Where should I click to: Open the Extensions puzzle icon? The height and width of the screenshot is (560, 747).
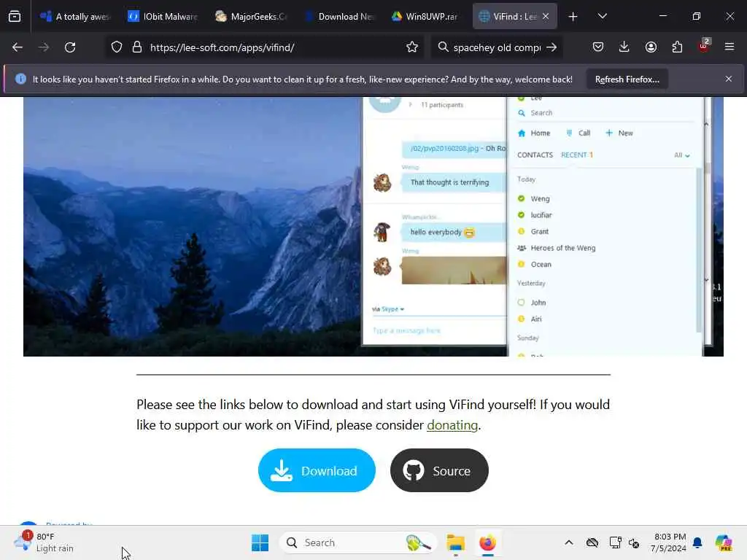[x=677, y=47]
